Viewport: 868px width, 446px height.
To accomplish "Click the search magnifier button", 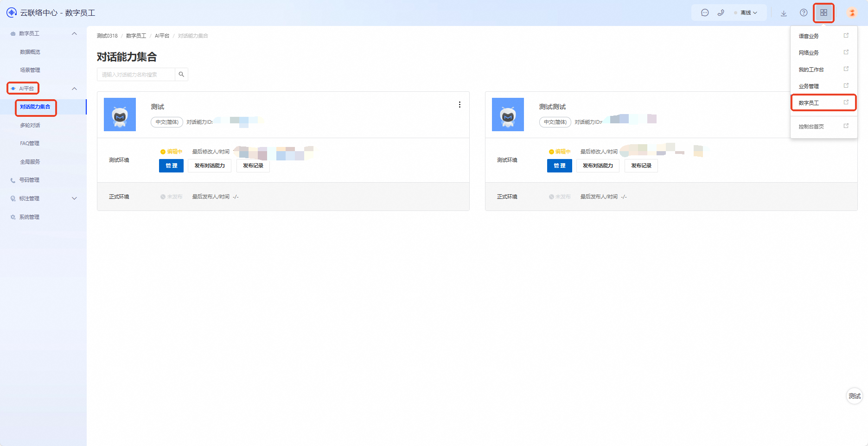I will tap(181, 75).
